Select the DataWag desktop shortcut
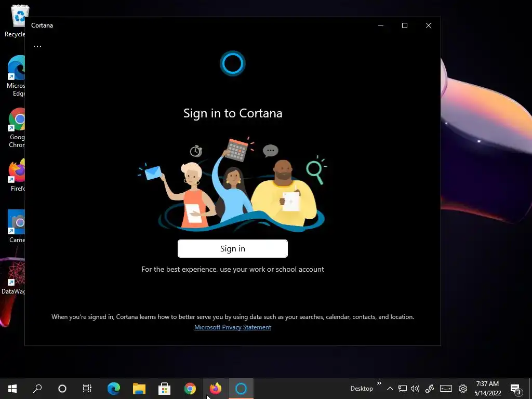 coord(13,277)
